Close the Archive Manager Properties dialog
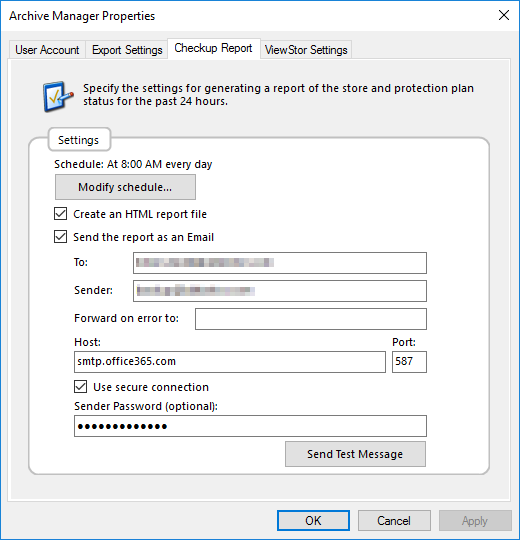520x540 pixels. click(x=504, y=15)
